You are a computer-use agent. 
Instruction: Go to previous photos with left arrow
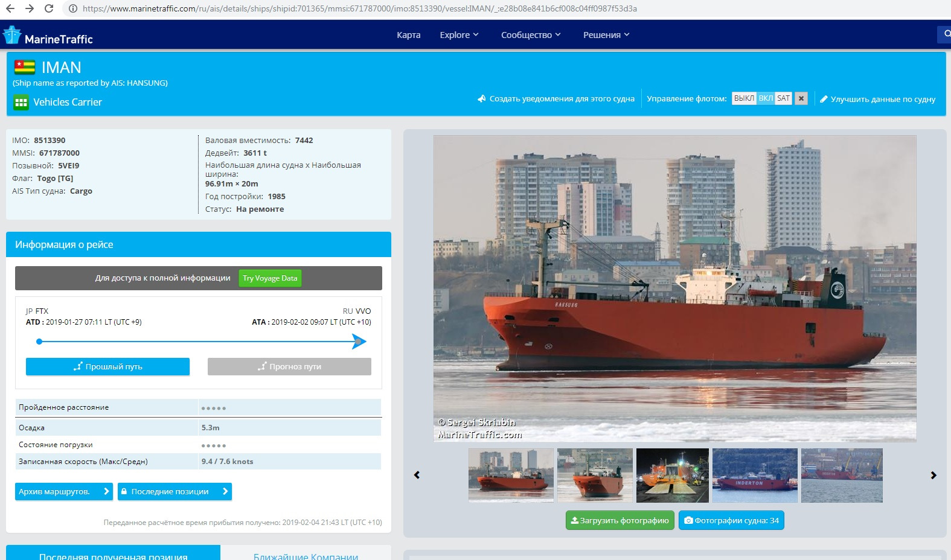(x=417, y=475)
